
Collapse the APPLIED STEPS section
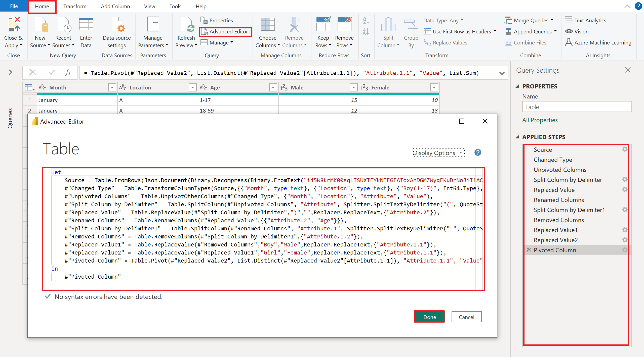[517, 137]
